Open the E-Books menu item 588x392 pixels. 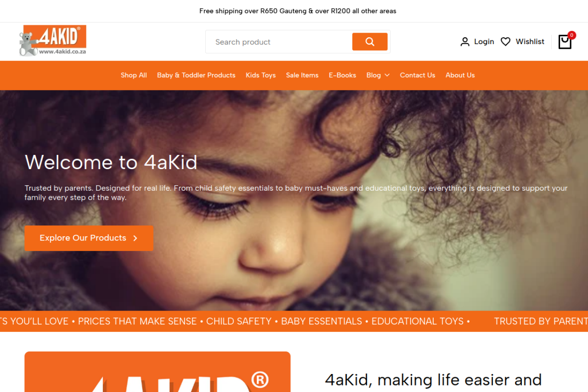pos(342,75)
